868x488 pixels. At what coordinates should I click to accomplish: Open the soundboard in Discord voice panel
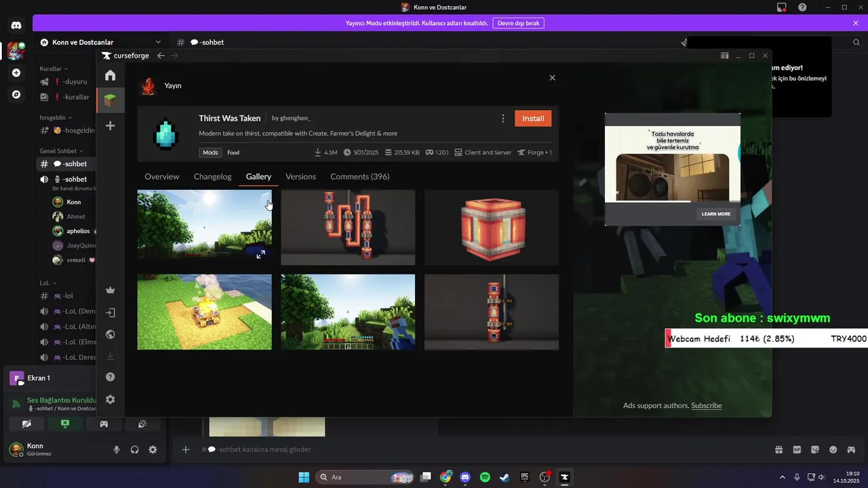point(142,424)
